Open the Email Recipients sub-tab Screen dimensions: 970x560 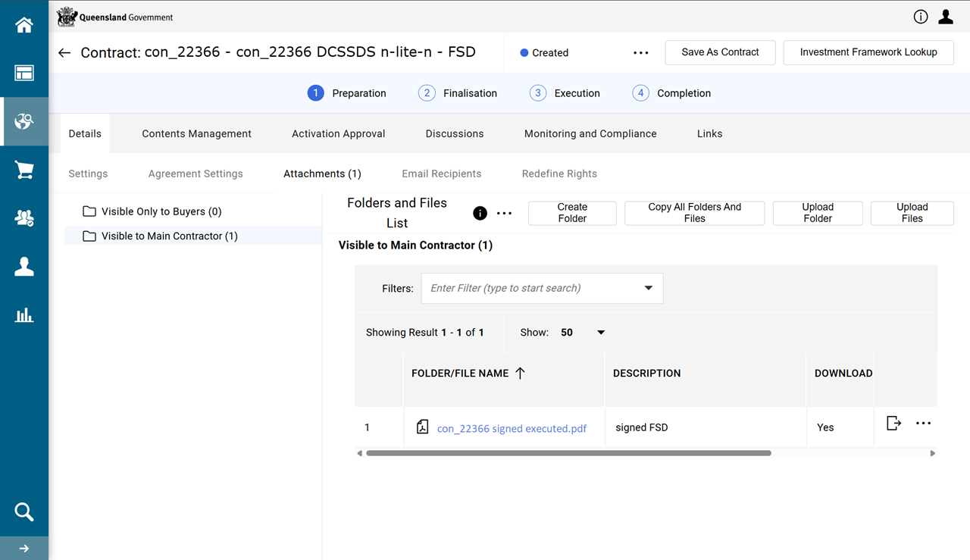click(441, 174)
